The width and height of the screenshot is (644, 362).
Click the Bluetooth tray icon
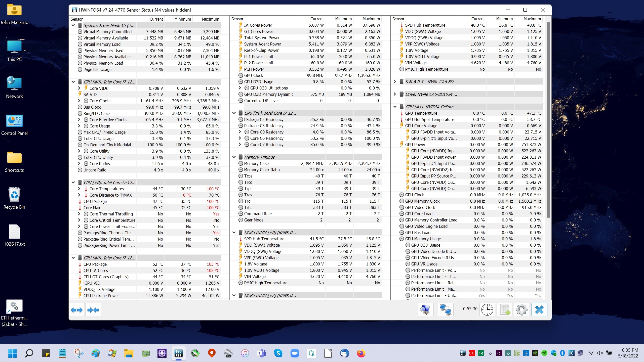click(x=562, y=353)
